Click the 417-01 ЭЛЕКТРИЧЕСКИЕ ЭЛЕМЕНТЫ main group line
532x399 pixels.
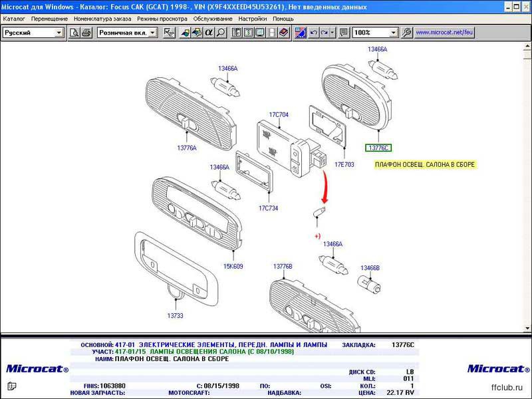coord(221,344)
